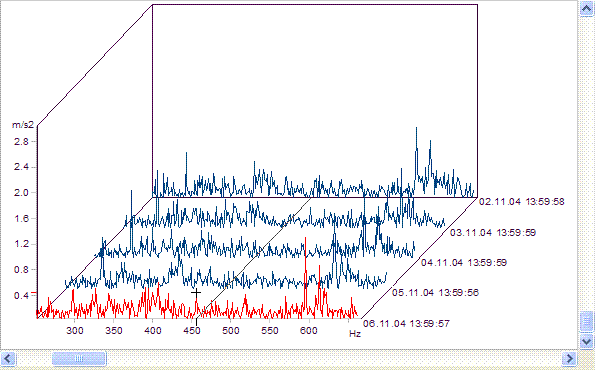Image resolution: width=595 pixels, height=370 pixels.
Task: Click the Hz unit label
Action: coord(355,334)
